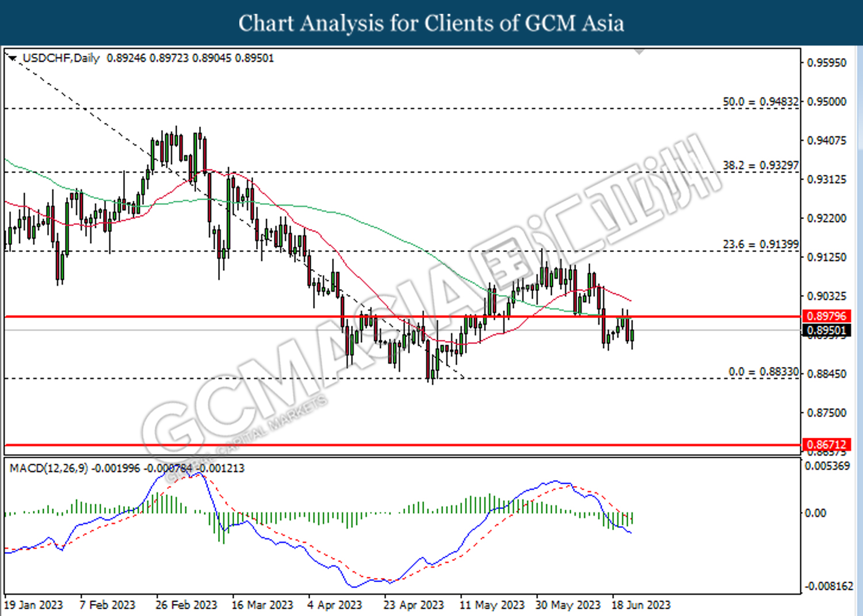Click the MACD scale value 0.005369
The width and height of the screenshot is (863, 616).
pos(827,466)
